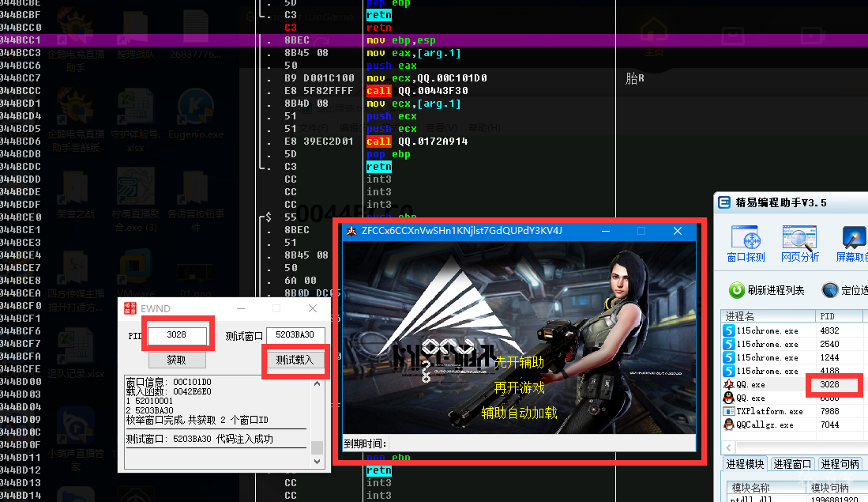
Task: Click the 获取 button in EWND
Action: click(x=177, y=360)
